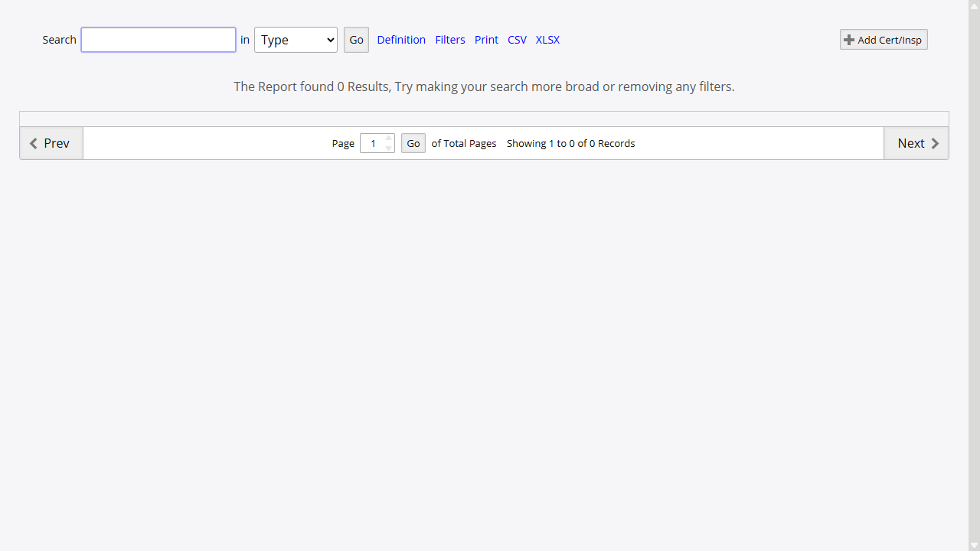Focus the Page number field
The width and height of the screenshot is (980, 551).
[x=372, y=144]
